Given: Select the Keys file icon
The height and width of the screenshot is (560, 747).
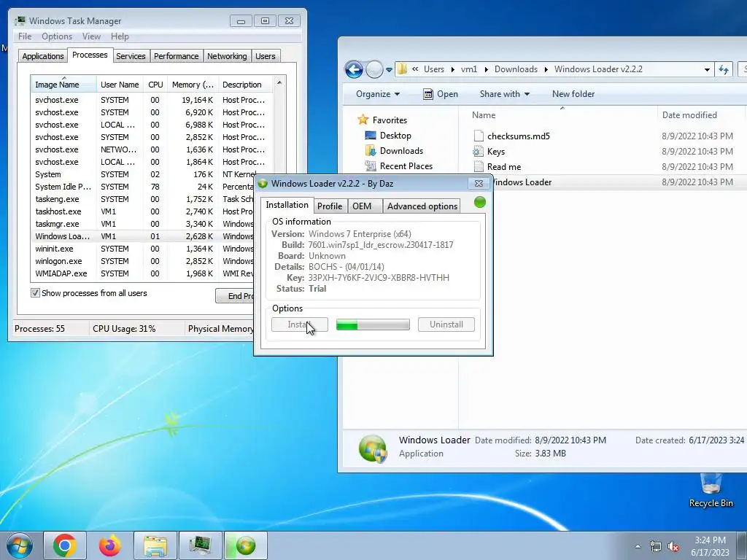Looking at the screenshot, I should 479,152.
